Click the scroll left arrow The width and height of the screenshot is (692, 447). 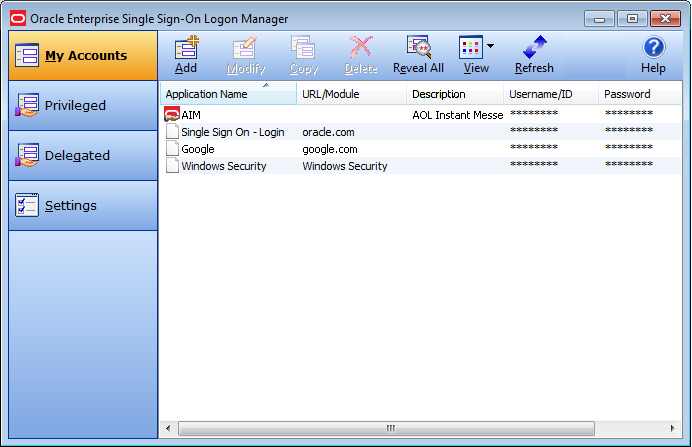click(x=168, y=428)
